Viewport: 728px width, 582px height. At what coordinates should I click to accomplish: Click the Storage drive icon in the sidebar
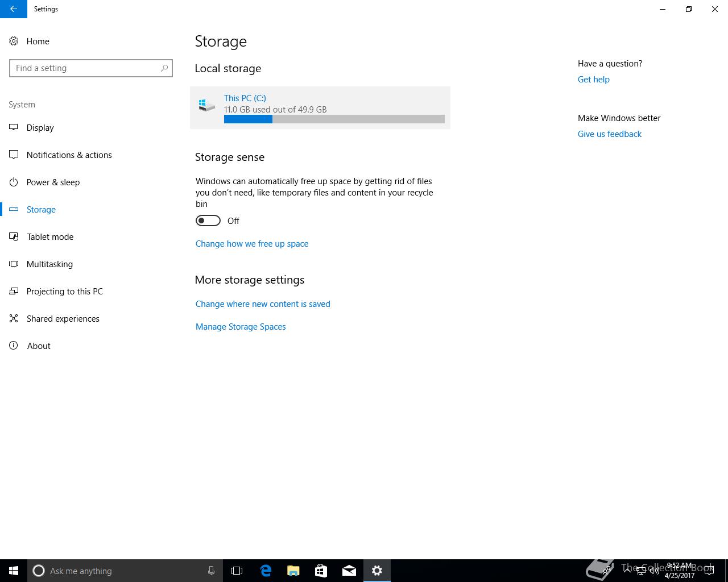tap(14, 209)
